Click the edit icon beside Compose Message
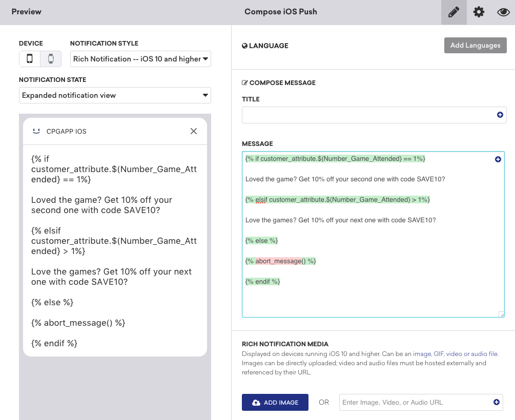The width and height of the screenshot is (515, 420). tap(245, 83)
